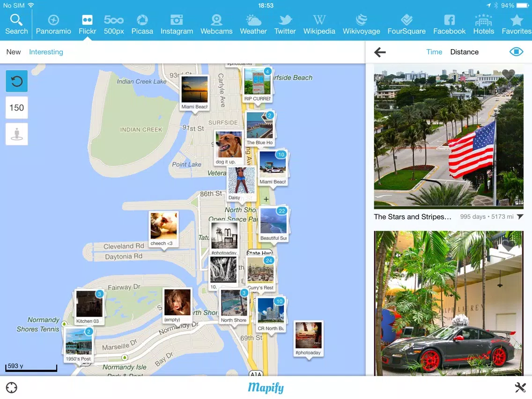Screen dimensions: 532x399
Task: Favorite the Stars and Stripes photo
Action: pos(508,74)
